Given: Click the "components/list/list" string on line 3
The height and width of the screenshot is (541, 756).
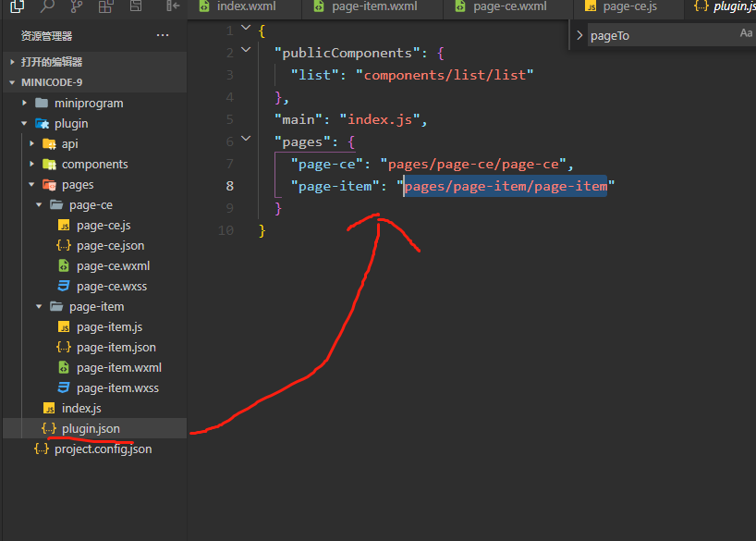Looking at the screenshot, I should [445, 75].
